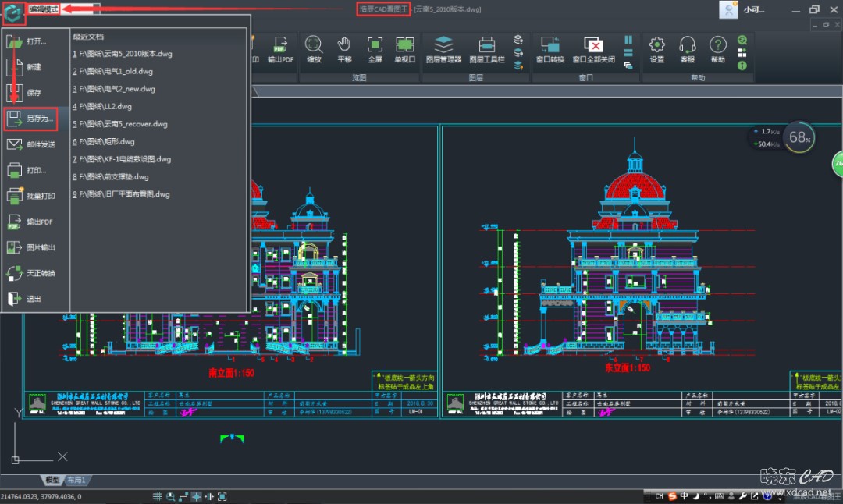Click the 68% performance indicator circle
This screenshot has width=843, height=504.
click(x=799, y=138)
